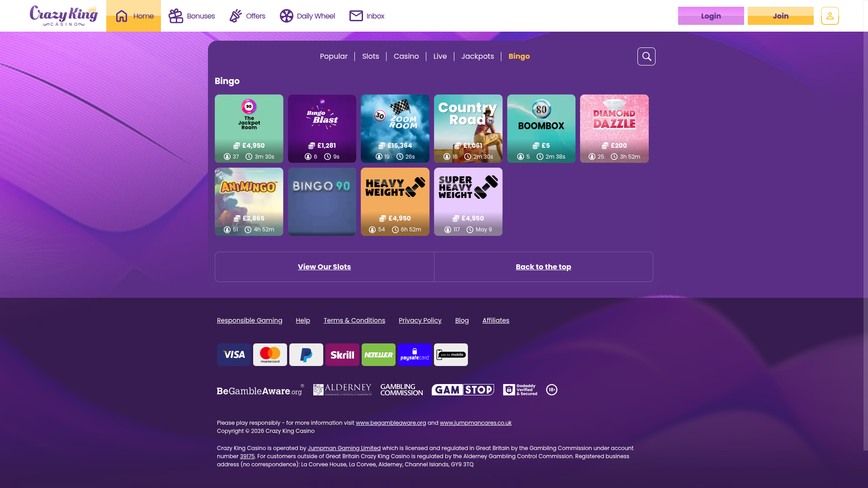Viewport: 868px width, 488px height.
Task: Open the Inbox envelope icon
Action: point(356,16)
